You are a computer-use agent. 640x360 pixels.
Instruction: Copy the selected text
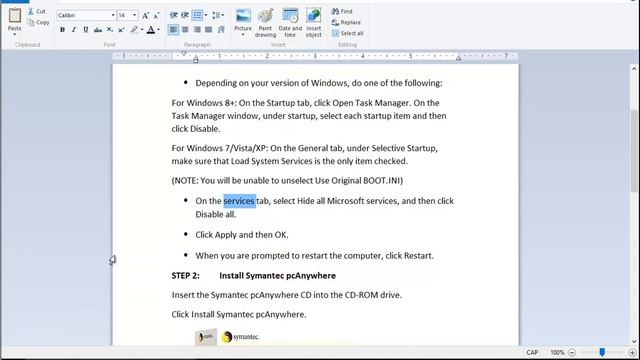tap(38, 22)
